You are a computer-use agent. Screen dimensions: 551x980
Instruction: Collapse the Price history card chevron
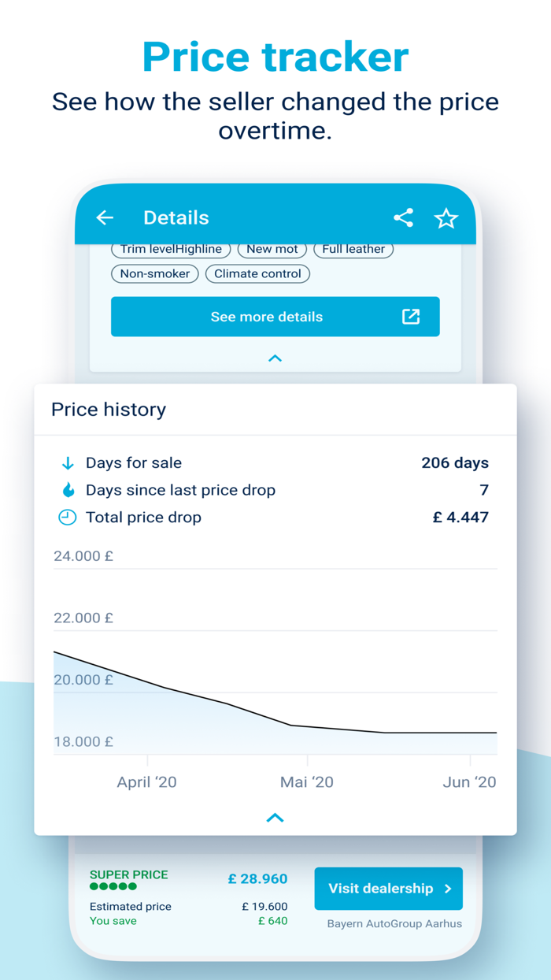275,818
